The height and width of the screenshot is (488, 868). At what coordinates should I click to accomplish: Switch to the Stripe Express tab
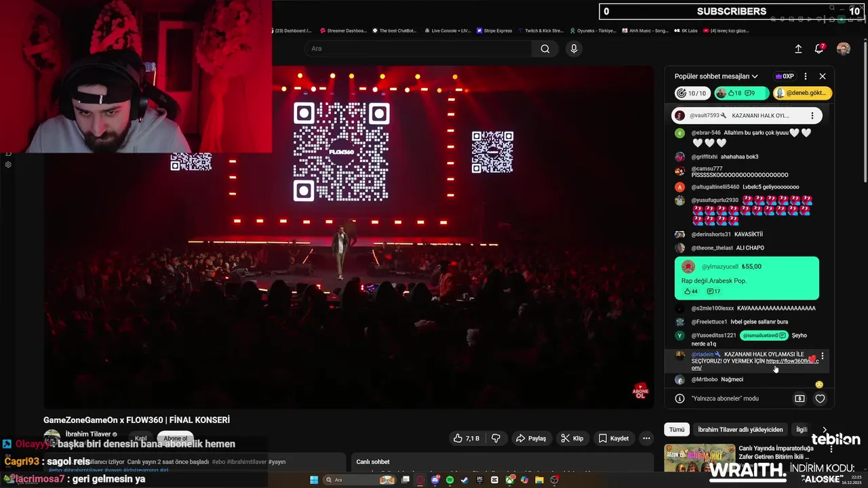495,30
